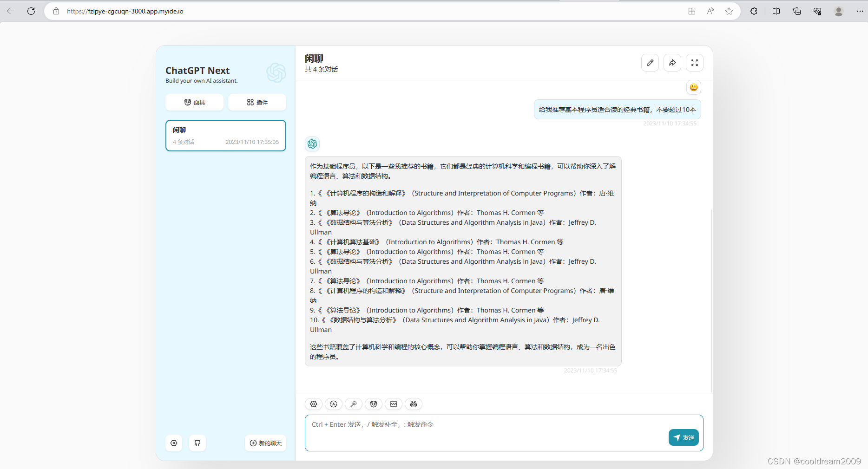
Task: Click the ChatGPT bot avatar above the reply
Action: pyautogui.click(x=312, y=144)
